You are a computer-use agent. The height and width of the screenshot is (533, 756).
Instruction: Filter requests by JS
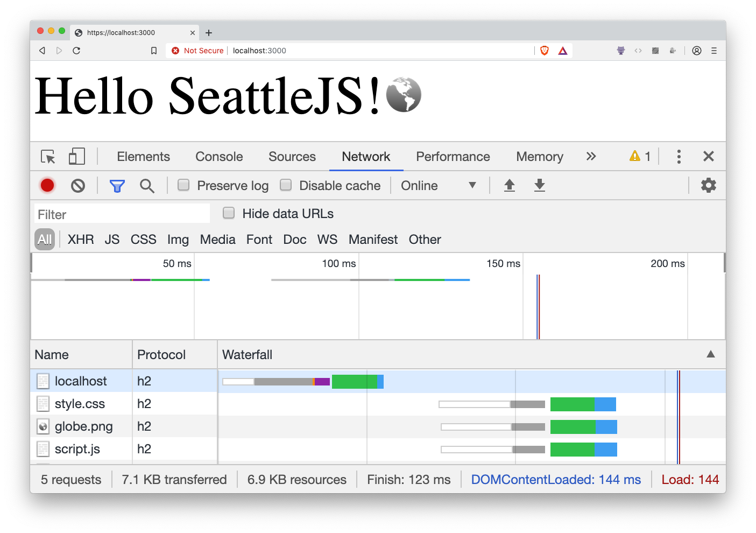point(112,240)
